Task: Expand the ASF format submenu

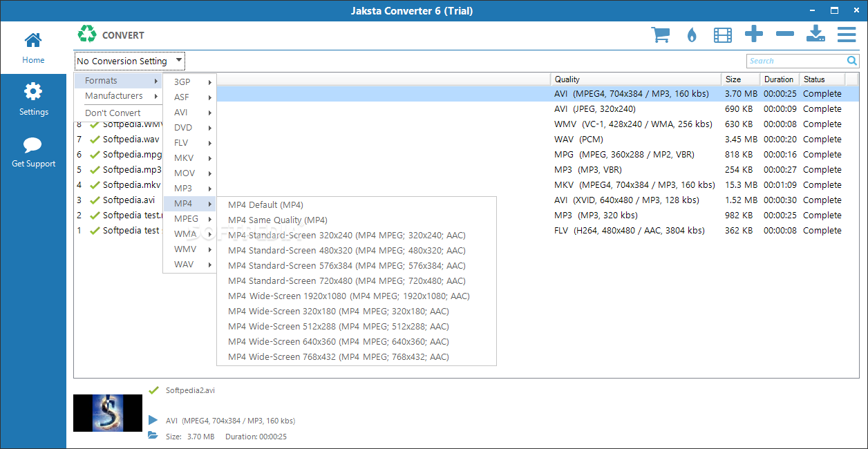Action: 189,97
